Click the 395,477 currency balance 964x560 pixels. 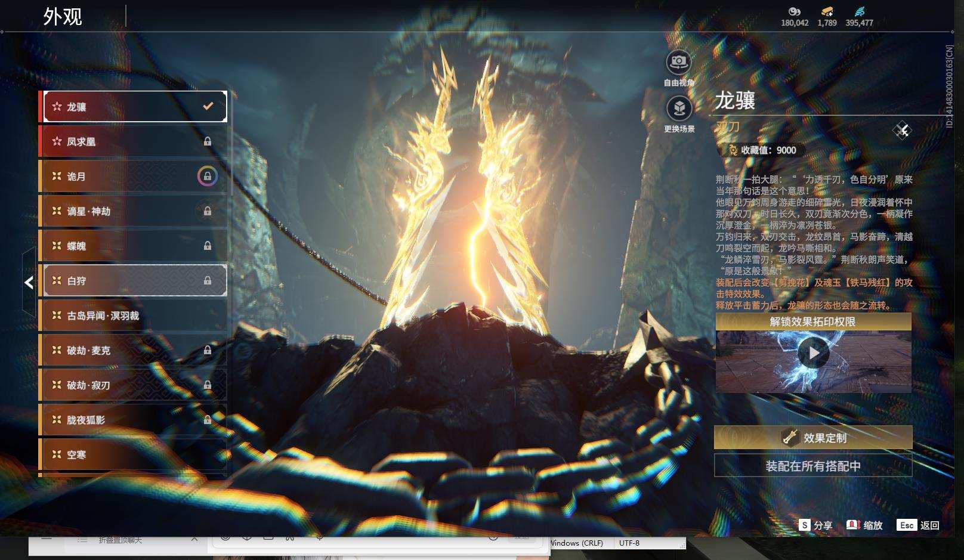coord(859,23)
